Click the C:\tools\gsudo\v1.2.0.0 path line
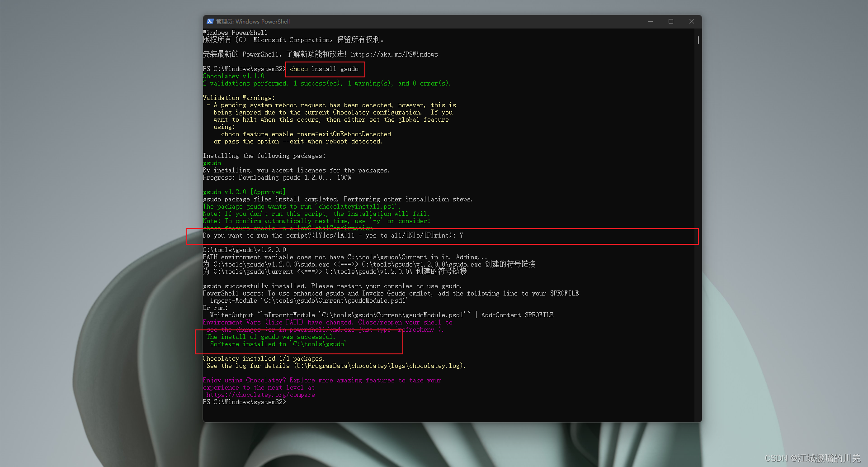This screenshot has width=868, height=467. click(x=244, y=250)
